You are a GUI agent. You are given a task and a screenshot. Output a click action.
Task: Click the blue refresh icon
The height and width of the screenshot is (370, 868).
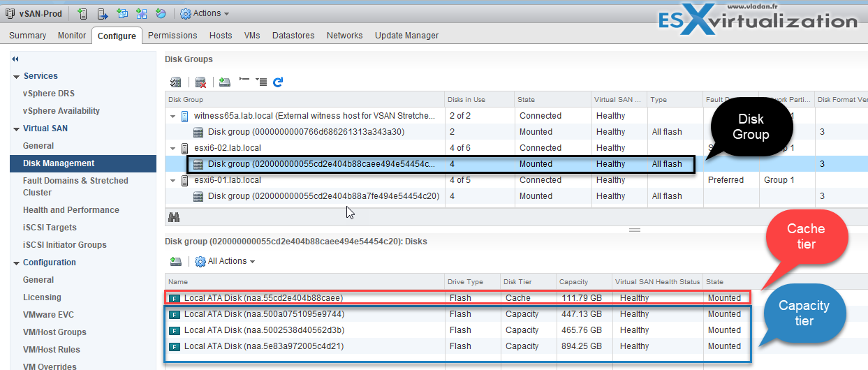tap(278, 82)
